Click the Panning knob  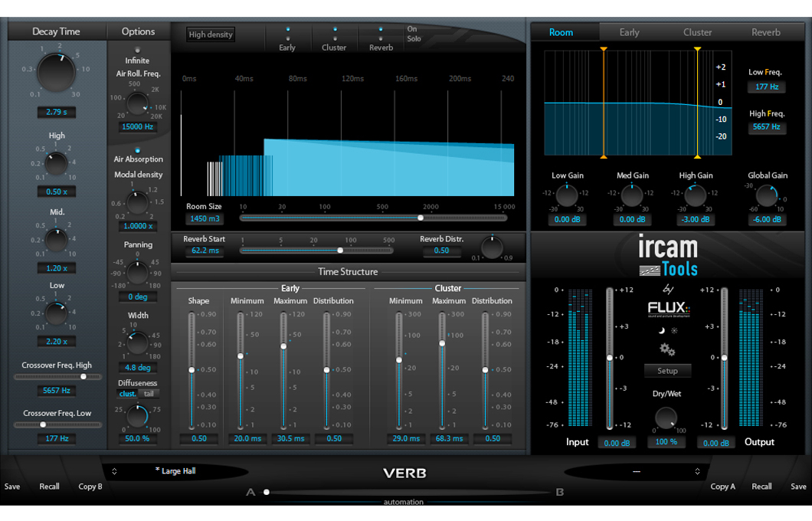click(x=137, y=272)
